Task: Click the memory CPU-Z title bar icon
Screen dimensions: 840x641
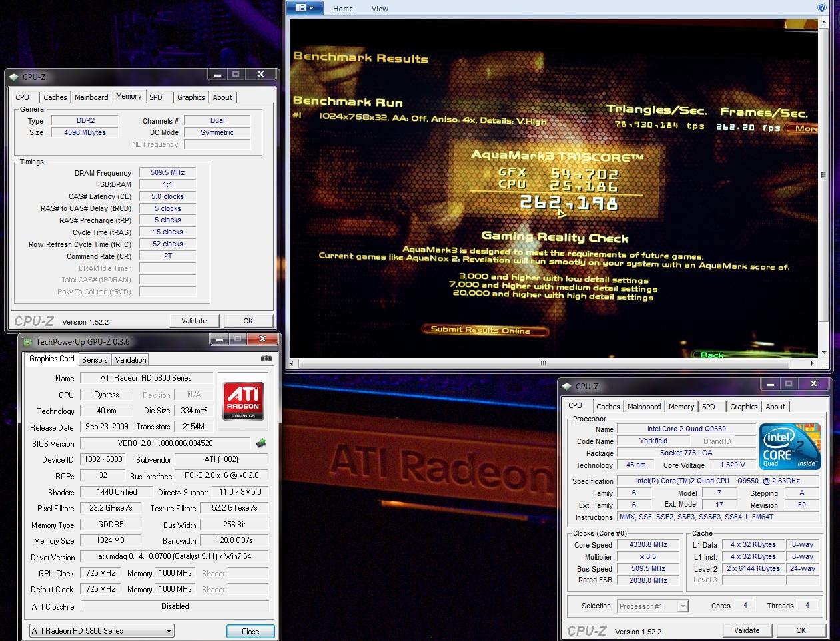Action: pos(14,77)
